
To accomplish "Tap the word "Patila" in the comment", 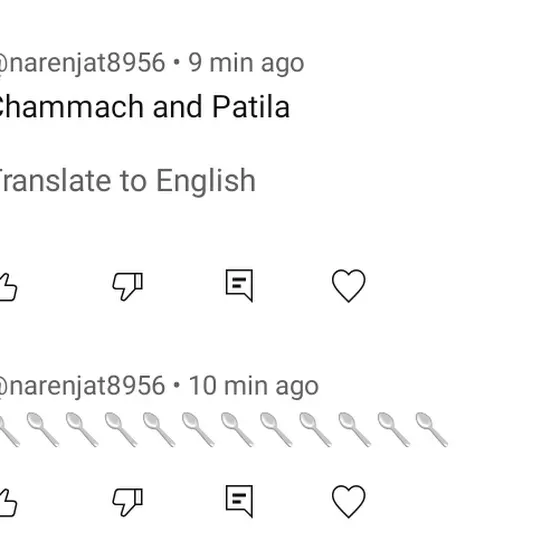I will 251,106.
